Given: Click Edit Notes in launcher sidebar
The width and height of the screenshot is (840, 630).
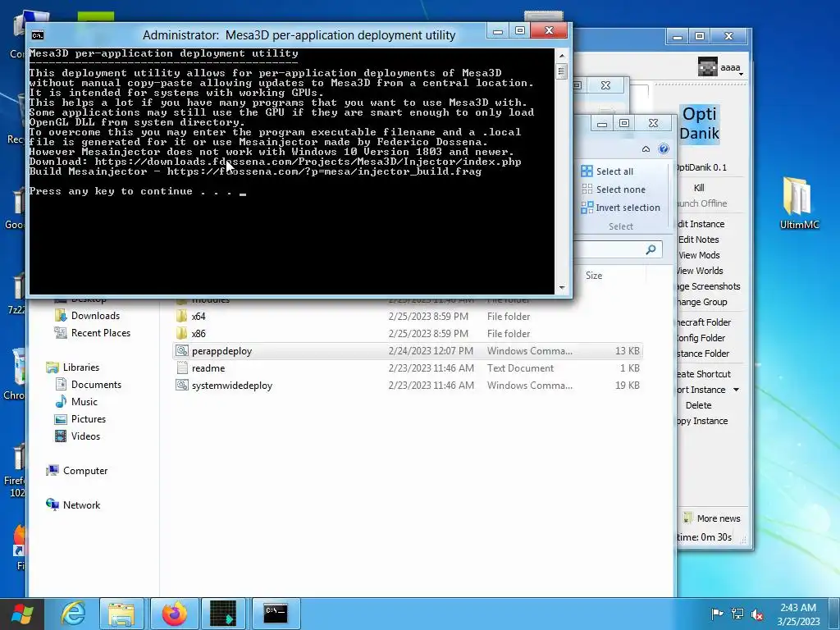Looking at the screenshot, I should coord(699,240).
